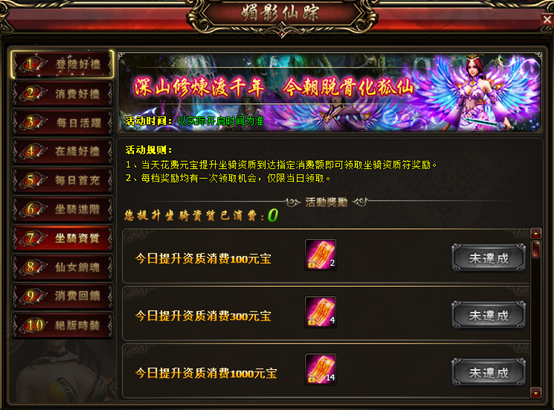Click 未達成 button for 1000元宝 reward
Viewport: 554px width, 410px height.
(489, 373)
